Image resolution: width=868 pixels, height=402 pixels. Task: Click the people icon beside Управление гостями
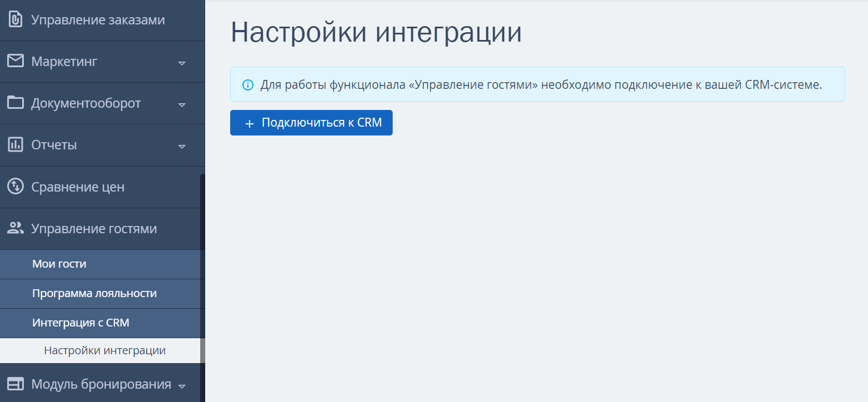(16, 228)
